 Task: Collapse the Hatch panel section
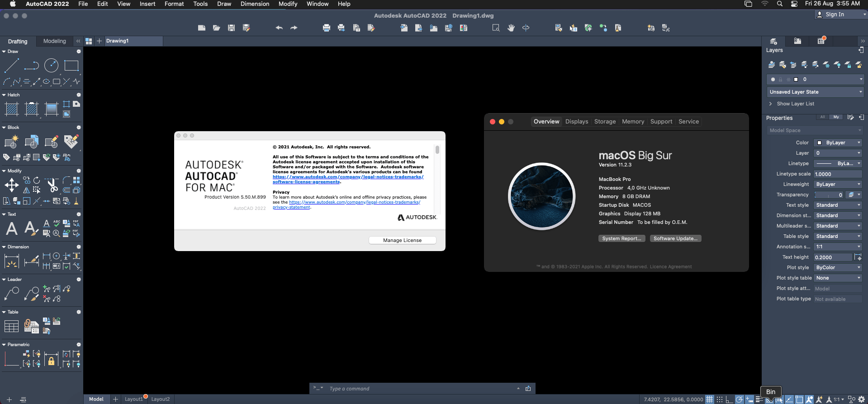coord(4,95)
